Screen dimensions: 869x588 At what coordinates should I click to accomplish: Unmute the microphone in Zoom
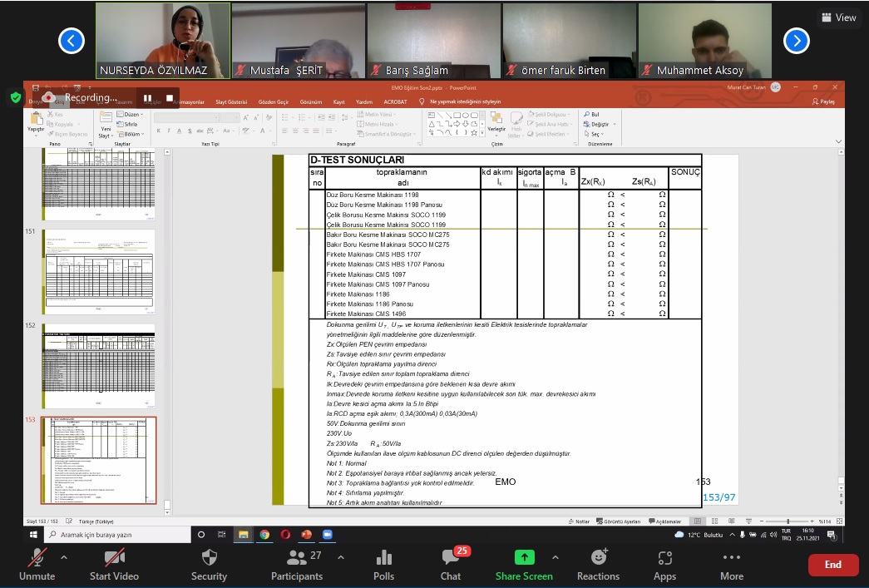click(x=37, y=565)
